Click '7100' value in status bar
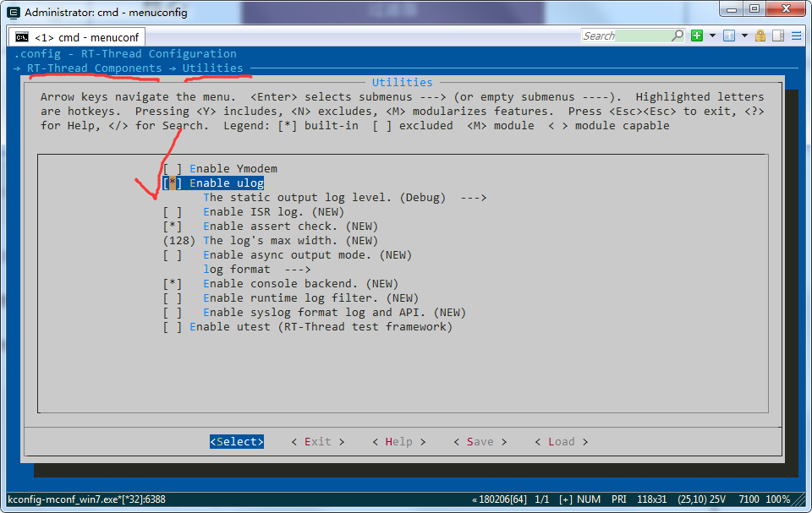The image size is (812, 513). [x=749, y=499]
